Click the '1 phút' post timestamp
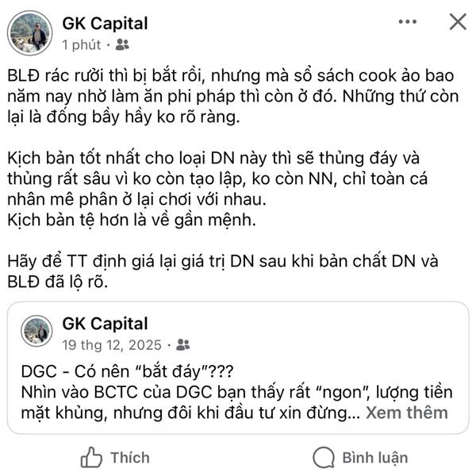The height and width of the screenshot is (476, 476). tap(82, 44)
